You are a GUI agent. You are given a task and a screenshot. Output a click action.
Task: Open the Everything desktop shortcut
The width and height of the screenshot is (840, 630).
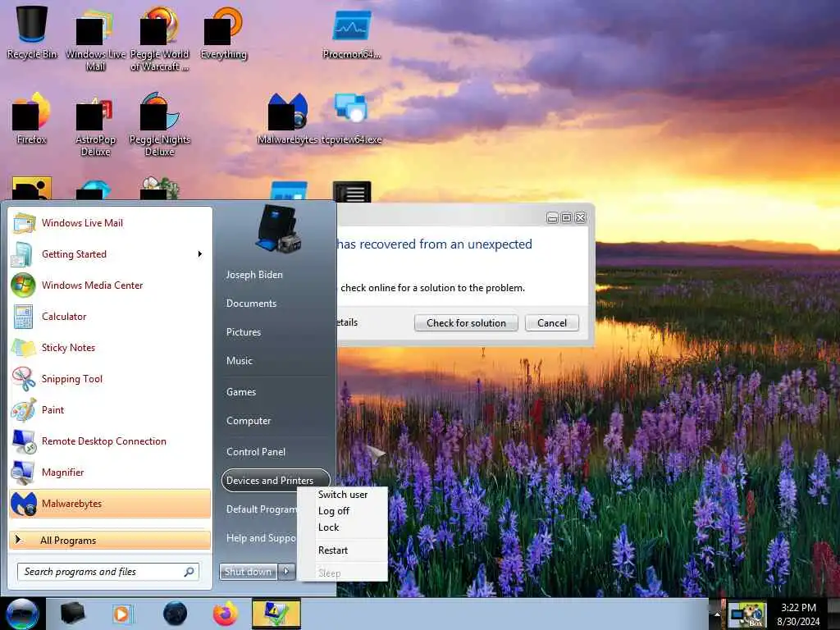click(223, 32)
